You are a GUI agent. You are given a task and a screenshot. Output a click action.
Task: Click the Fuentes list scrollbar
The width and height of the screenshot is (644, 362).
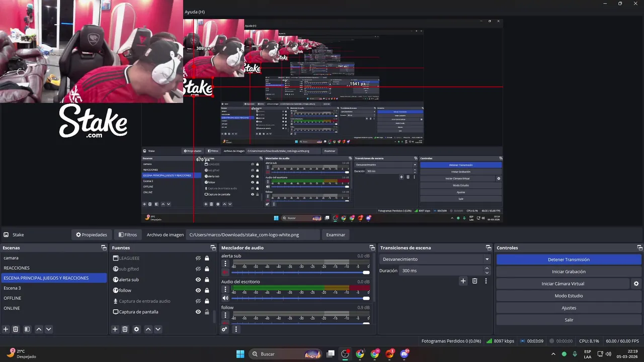coord(215,317)
